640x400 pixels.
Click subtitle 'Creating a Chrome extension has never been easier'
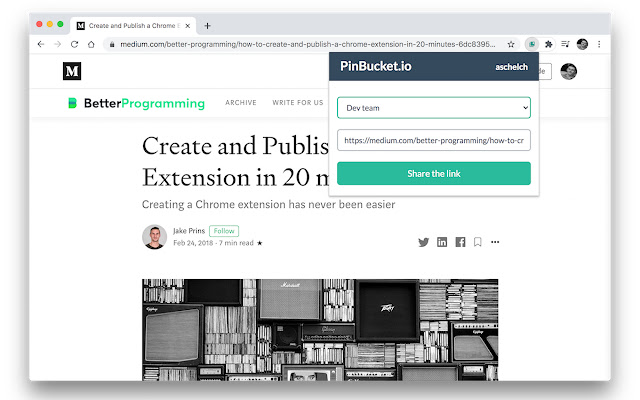(269, 204)
